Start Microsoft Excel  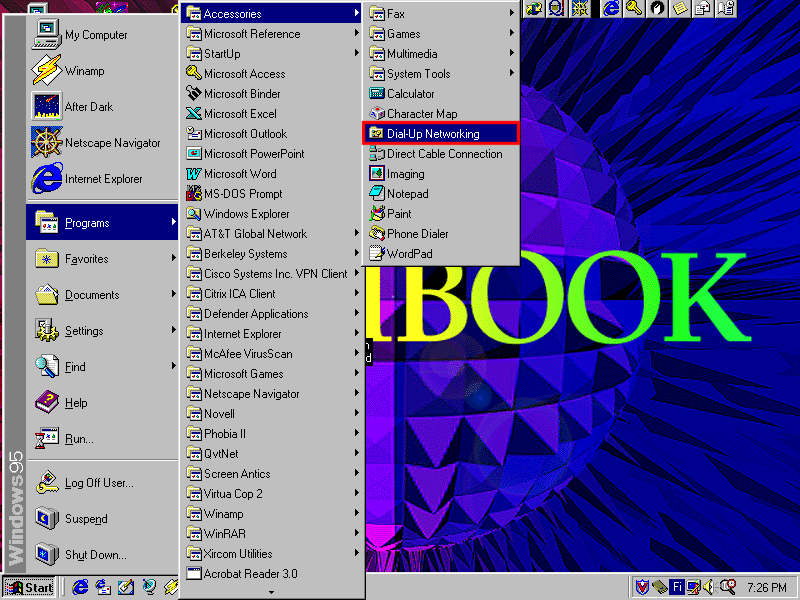[272, 113]
